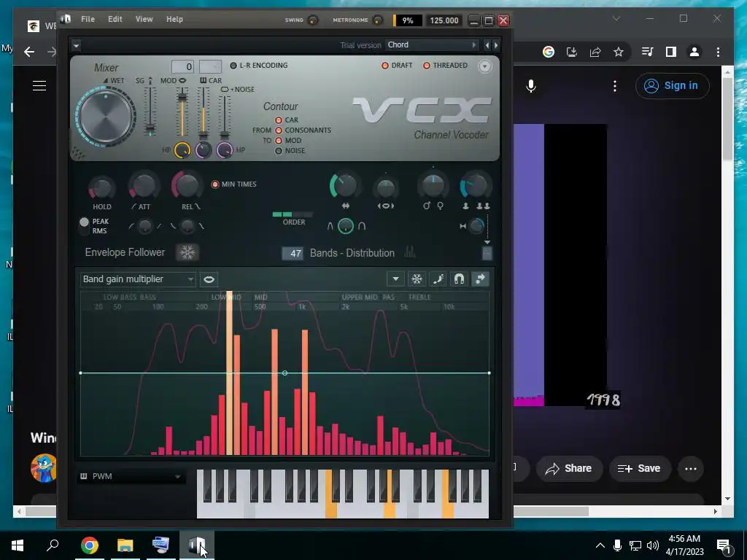Click the freeze snowflake icon in editor toolbar
The width and height of the screenshot is (747, 560).
(x=417, y=279)
